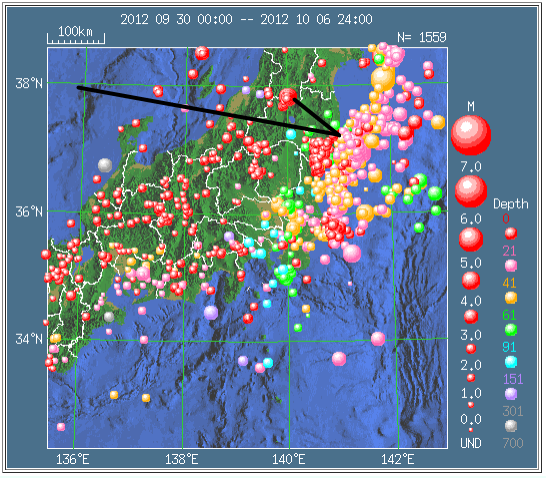Select the gray depth 301 legend marker
This screenshot has height=478, width=546.
(x=511, y=426)
